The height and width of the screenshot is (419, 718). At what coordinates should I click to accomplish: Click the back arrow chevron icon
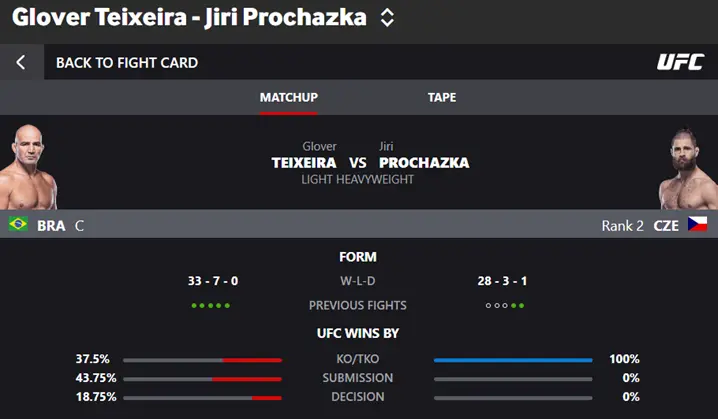[21, 62]
